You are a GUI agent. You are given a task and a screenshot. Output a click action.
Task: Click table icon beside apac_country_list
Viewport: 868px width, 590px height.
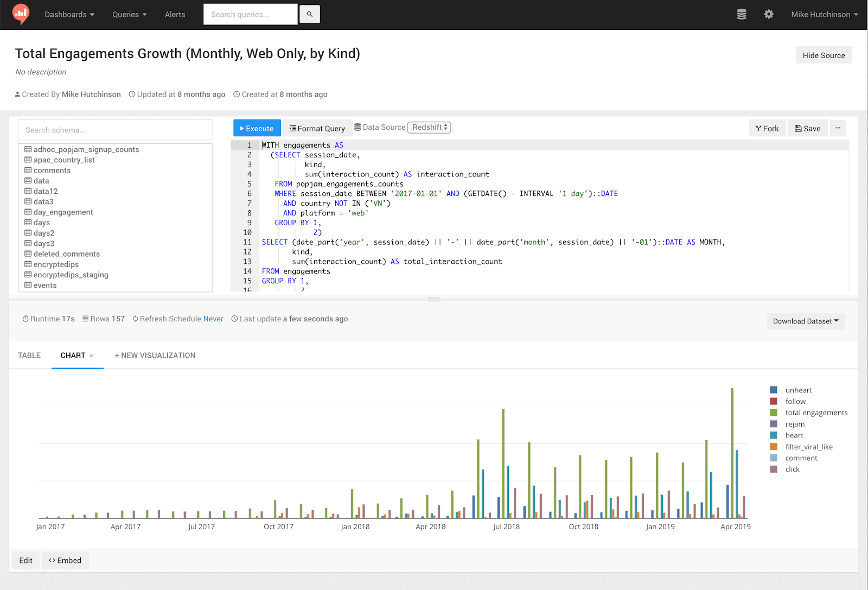tap(28, 160)
